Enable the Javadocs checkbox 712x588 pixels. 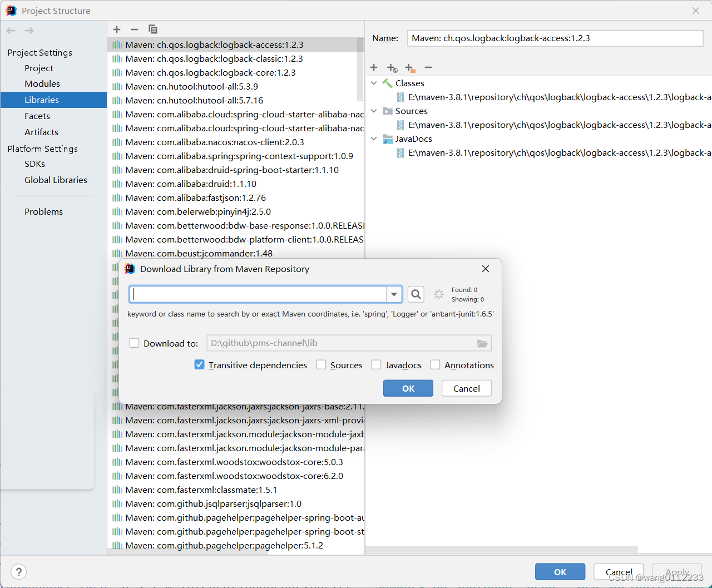(x=376, y=364)
